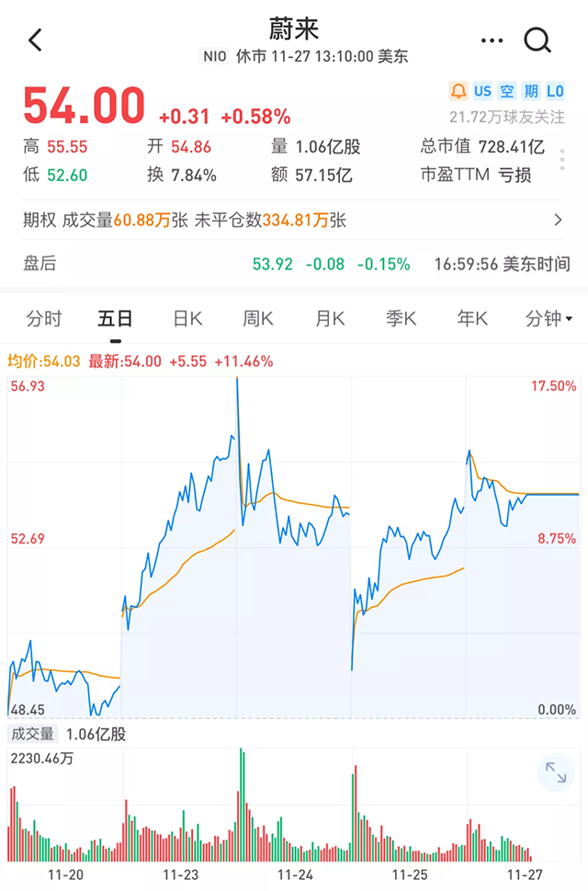Tap the L0 quote level badge
The image size is (588, 891).
click(555, 91)
